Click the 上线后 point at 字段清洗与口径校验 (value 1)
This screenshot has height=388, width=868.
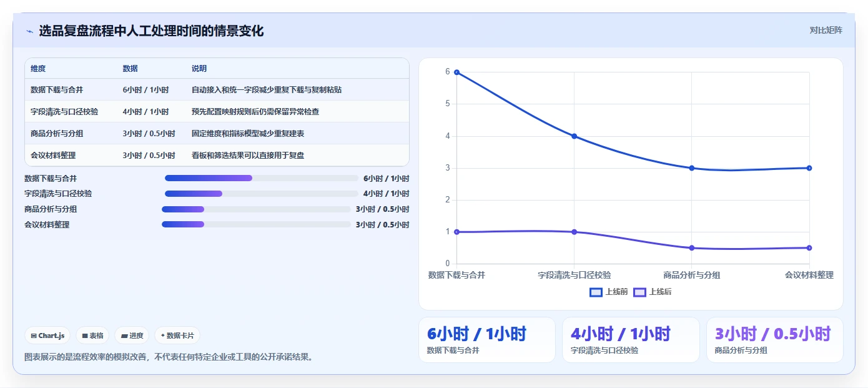[574, 232]
